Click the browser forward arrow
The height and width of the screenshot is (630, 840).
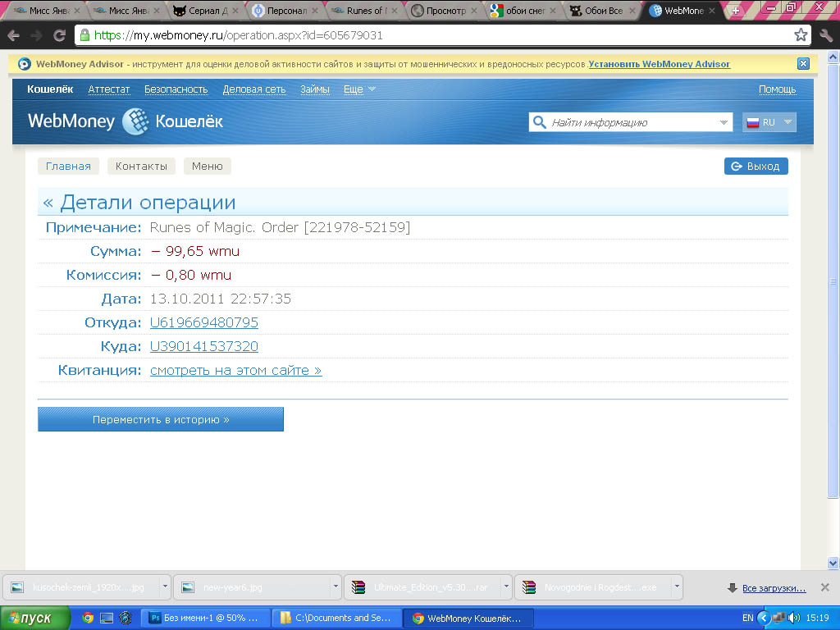[36, 35]
